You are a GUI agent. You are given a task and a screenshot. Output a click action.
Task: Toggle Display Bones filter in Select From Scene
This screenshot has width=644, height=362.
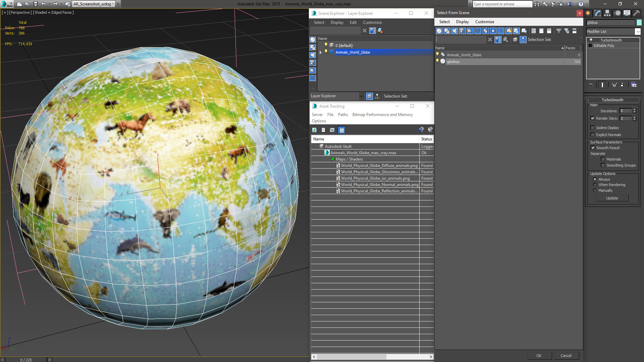[x=501, y=31]
